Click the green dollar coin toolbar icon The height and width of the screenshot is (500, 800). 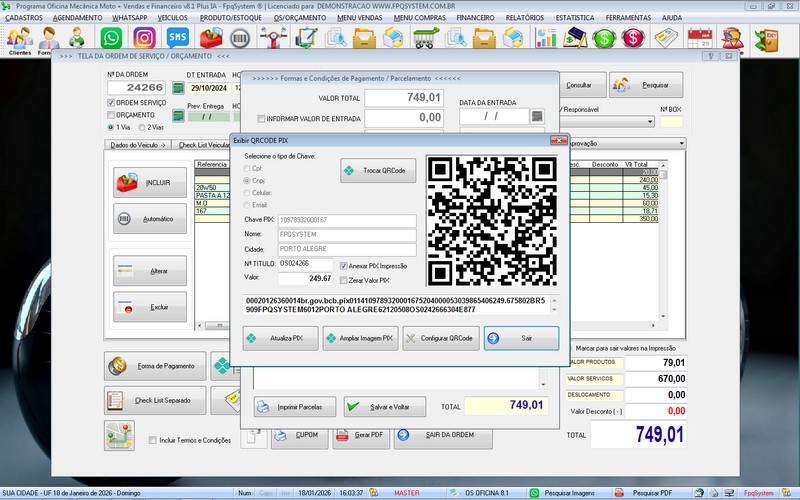click(x=604, y=39)
